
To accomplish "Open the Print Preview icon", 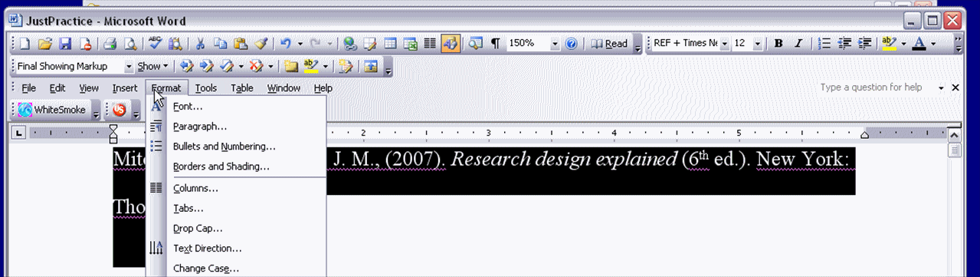I will point(130,44).
